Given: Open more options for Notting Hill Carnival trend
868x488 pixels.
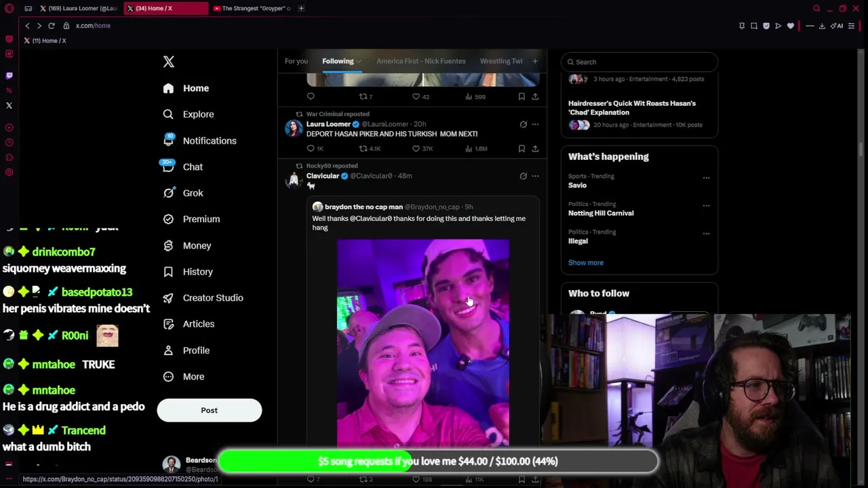Looking at the screenshot, I should [x=706, y=205].
